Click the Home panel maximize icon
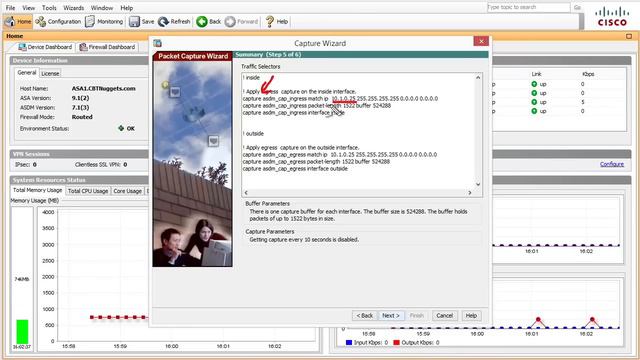 [629, 36]
